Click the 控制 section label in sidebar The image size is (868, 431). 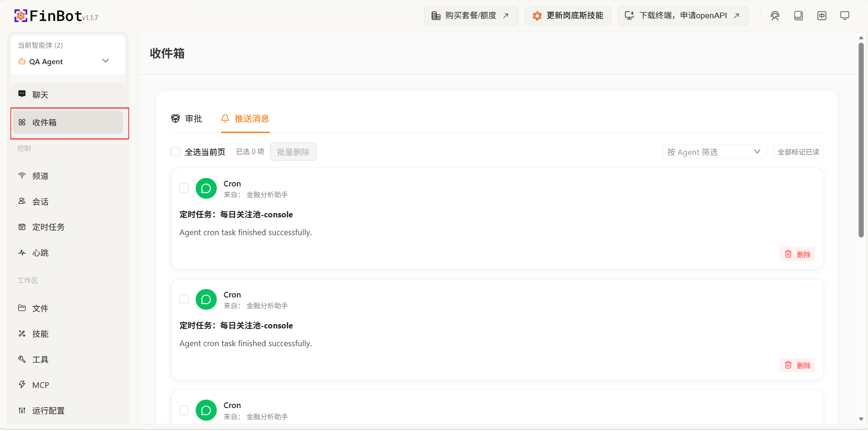24,148
